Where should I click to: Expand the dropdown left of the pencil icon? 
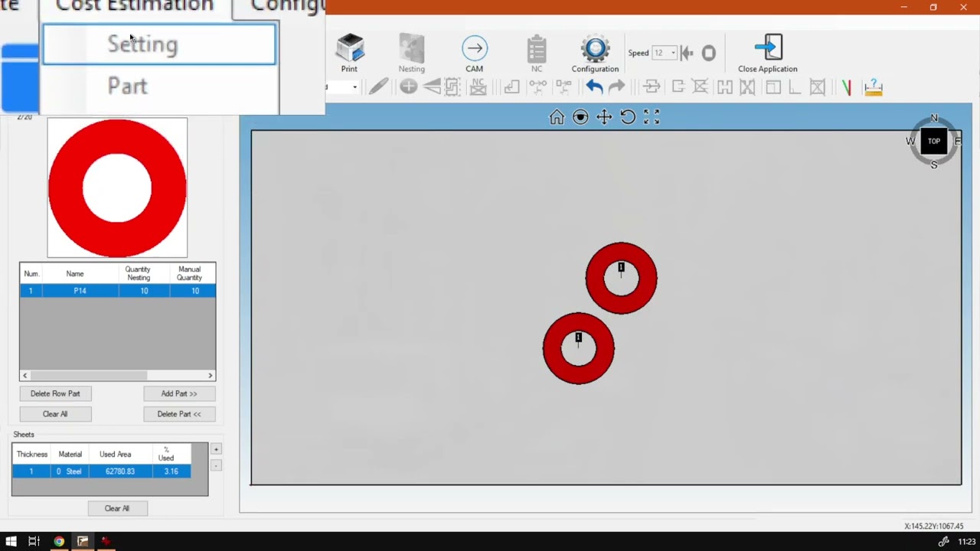tap(354, 87)
